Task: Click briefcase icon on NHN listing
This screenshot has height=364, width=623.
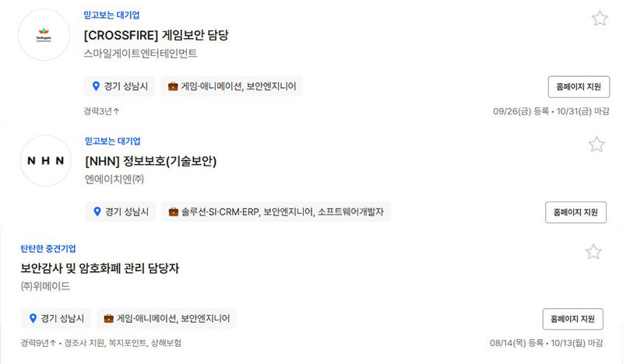Action: coord(173,212)
